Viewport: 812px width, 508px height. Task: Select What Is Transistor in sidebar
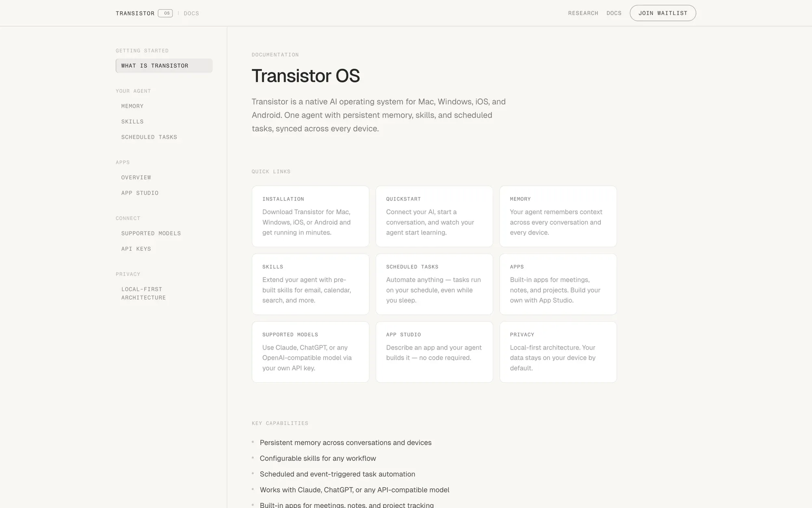tap(164, 66)
